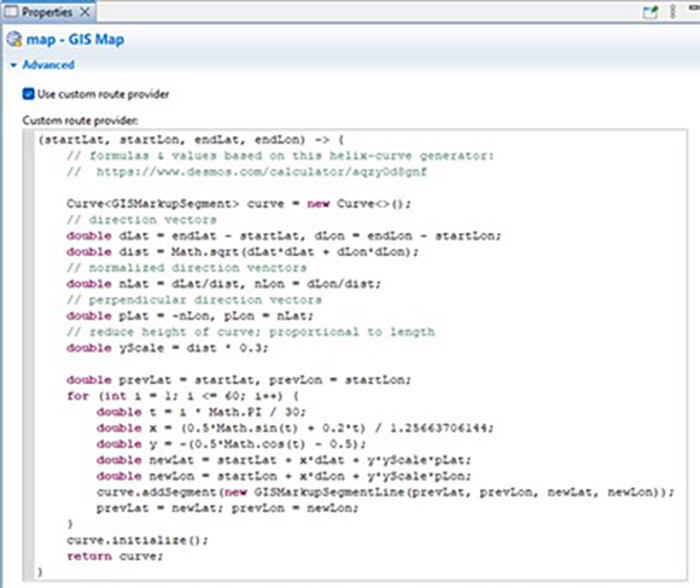Close the Properties tab
The height and width of the screenshot is (588, 700).
84,12
